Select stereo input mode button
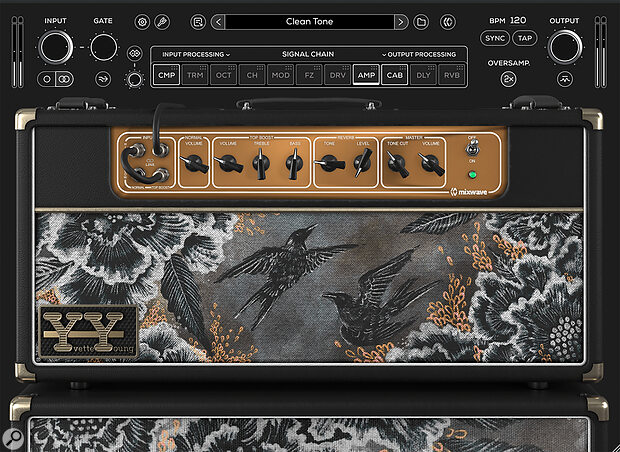Viewport: 620px width, 452px height. coord(64,79)
